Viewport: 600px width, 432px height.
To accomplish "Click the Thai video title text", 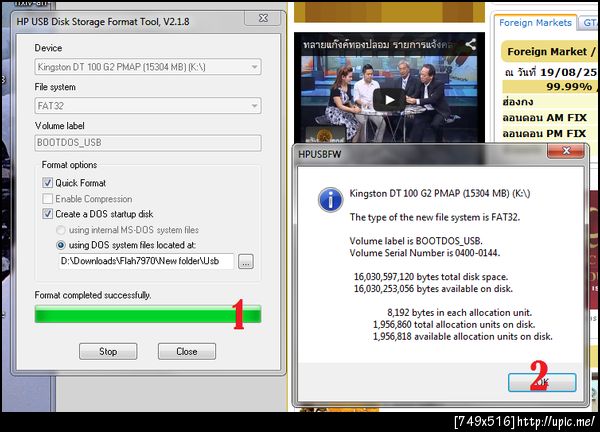I will tap(380, 44).
